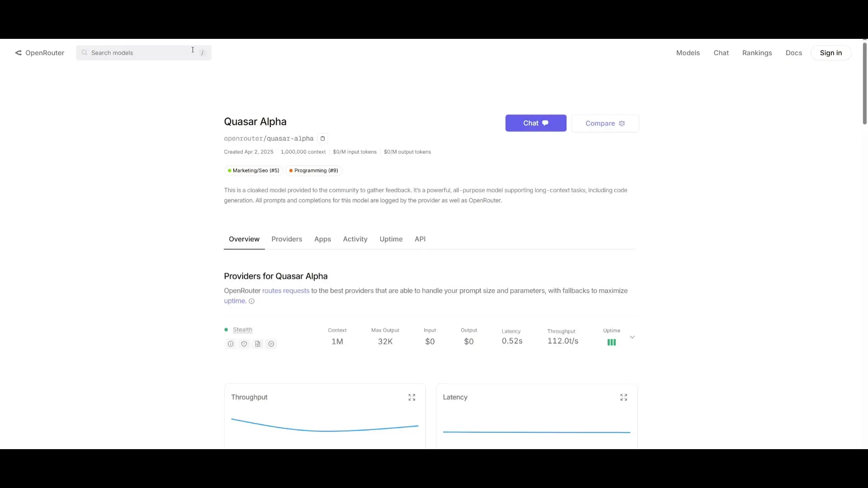Click the green Uptime bars indicator
The width and height of the screenshot is (868, 488).
612,343
